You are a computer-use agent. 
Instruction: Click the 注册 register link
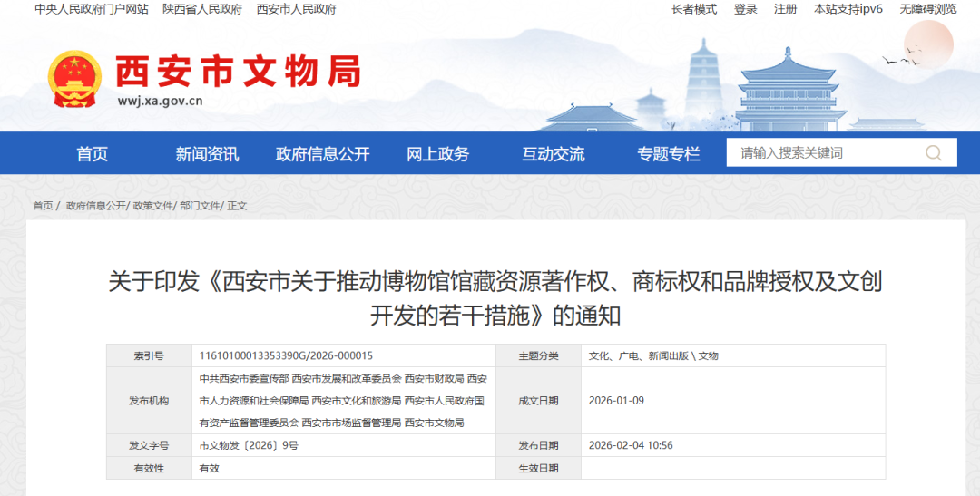point(785,9)
